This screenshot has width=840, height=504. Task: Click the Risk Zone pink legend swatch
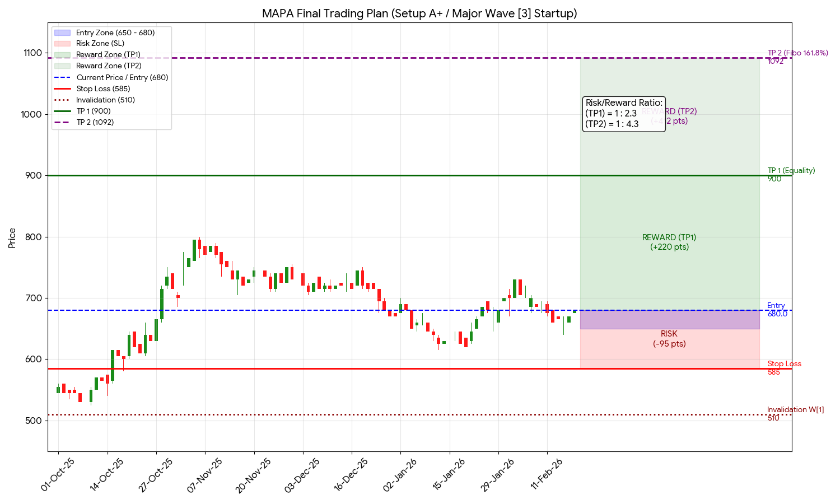pos(62,44)
